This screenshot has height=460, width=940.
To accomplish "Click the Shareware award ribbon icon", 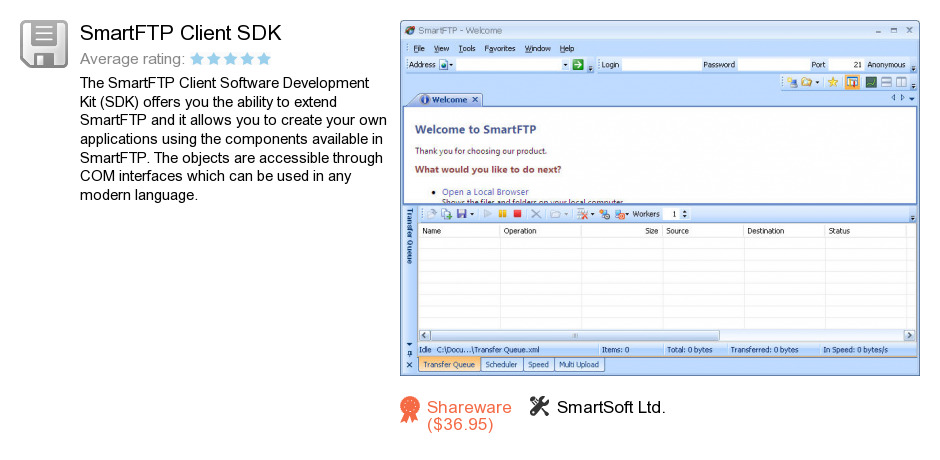I will tap(410, 410).
